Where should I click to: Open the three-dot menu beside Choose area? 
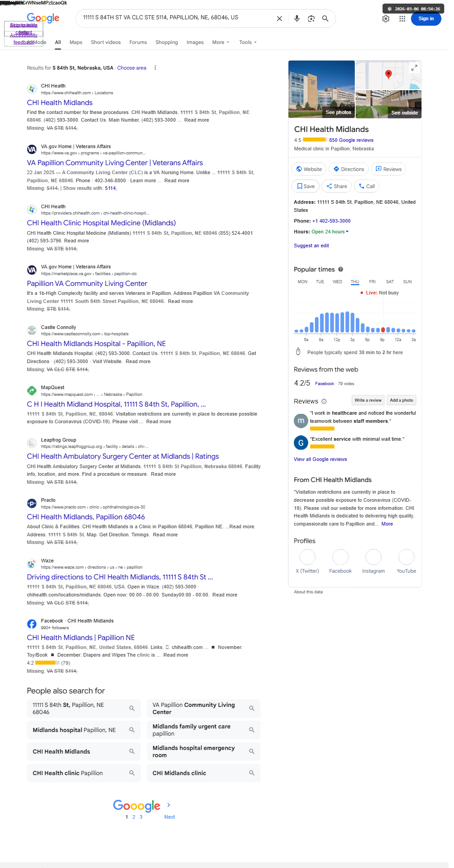[x=155, y=68]
